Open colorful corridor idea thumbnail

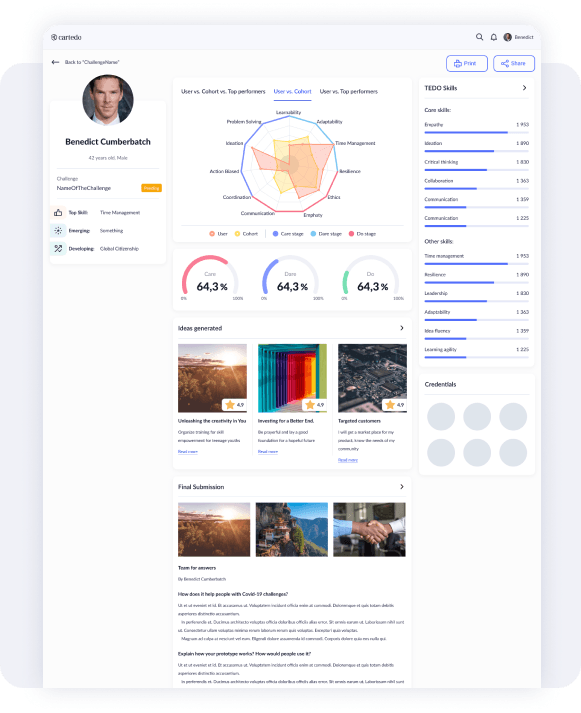292,378
